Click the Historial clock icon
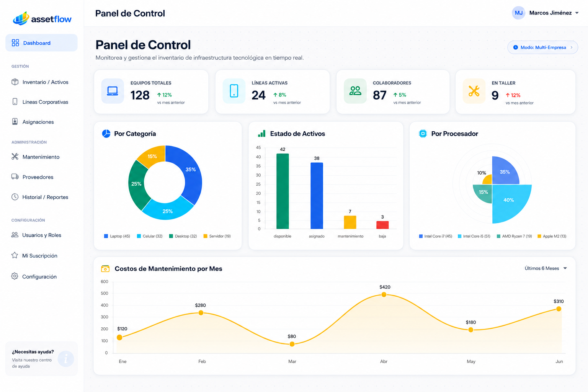The width and height of the screenshot is (588, 392). point(15,197)
